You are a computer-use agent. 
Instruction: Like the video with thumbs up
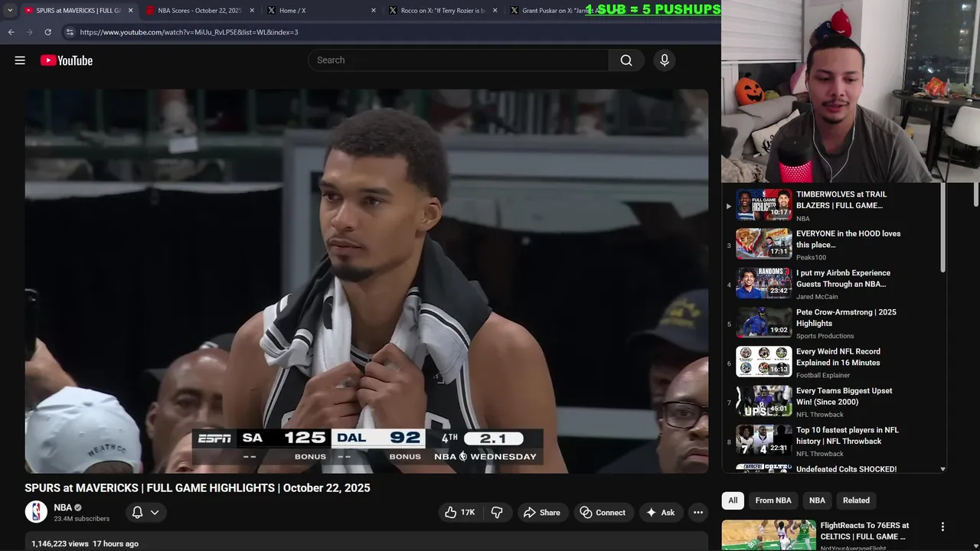(x=459, y=513)
